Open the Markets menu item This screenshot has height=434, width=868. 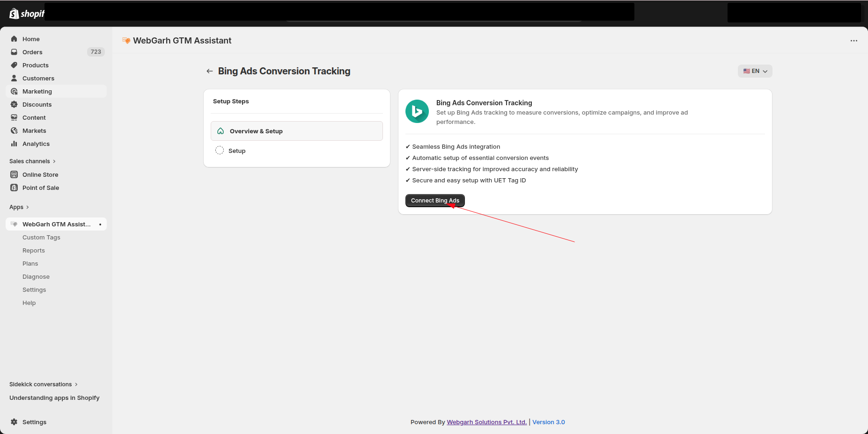56,130
